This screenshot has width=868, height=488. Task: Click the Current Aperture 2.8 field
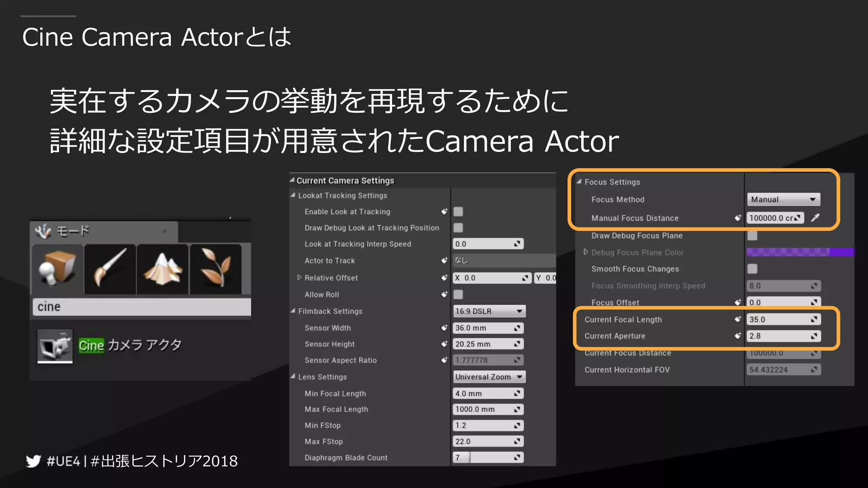tap(784, 336)
